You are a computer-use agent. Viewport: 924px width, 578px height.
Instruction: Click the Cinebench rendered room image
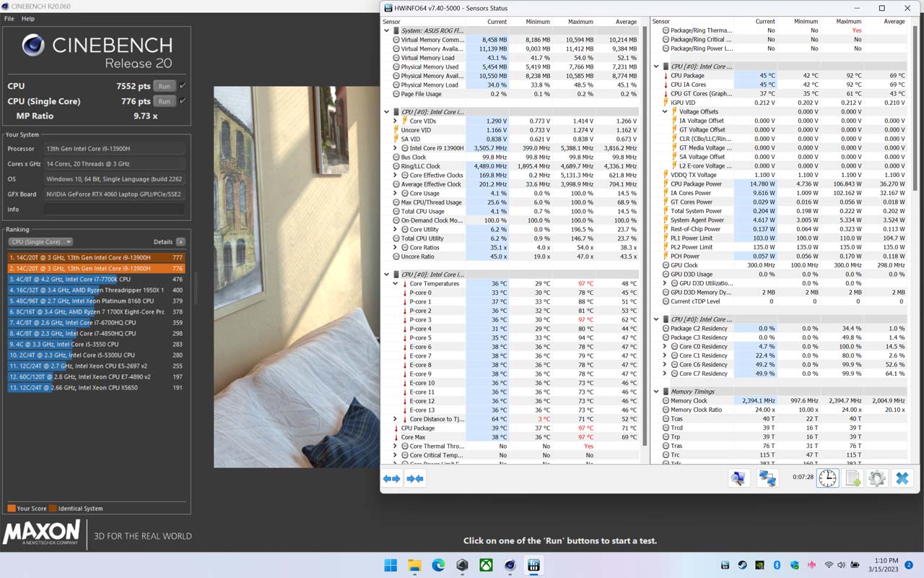click(x=296, y=277)
